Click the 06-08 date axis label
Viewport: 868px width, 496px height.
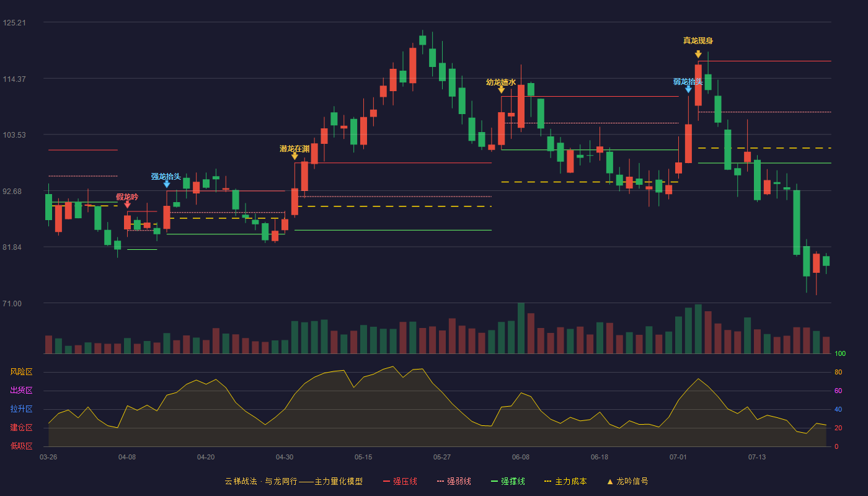coord(521,457)
